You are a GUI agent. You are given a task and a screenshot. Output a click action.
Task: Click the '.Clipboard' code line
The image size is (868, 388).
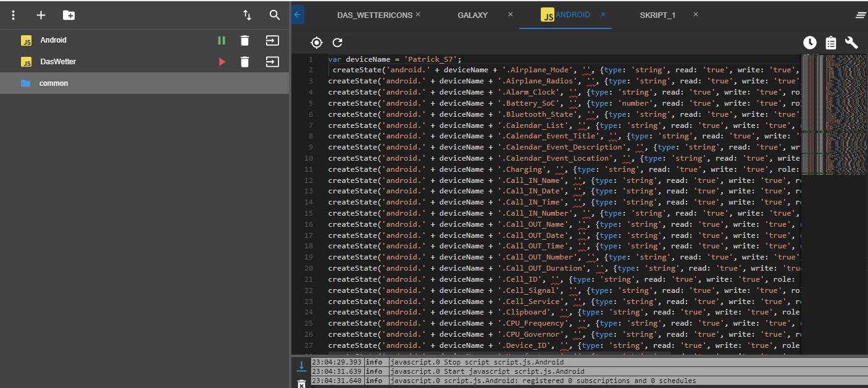pos(564,312)
